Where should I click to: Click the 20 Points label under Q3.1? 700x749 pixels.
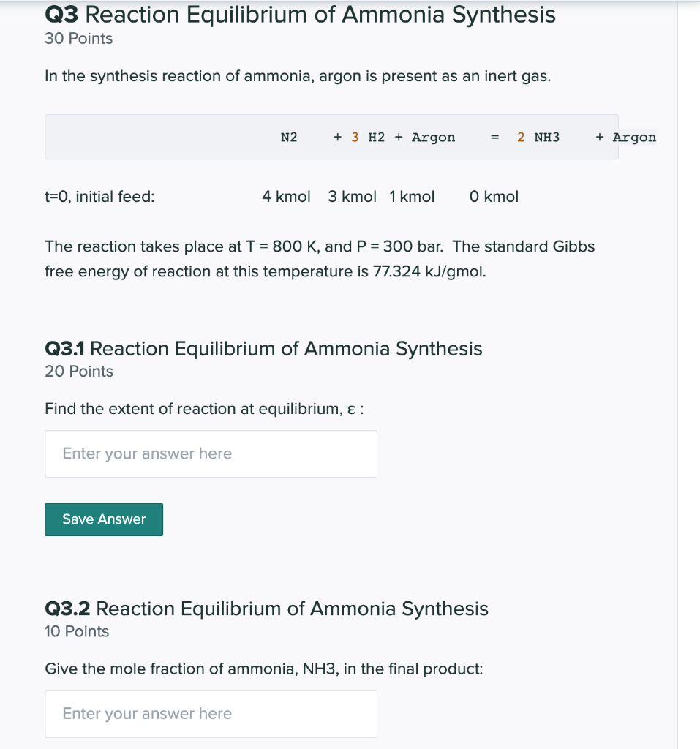pyautogui.click(x=78, y=372)
